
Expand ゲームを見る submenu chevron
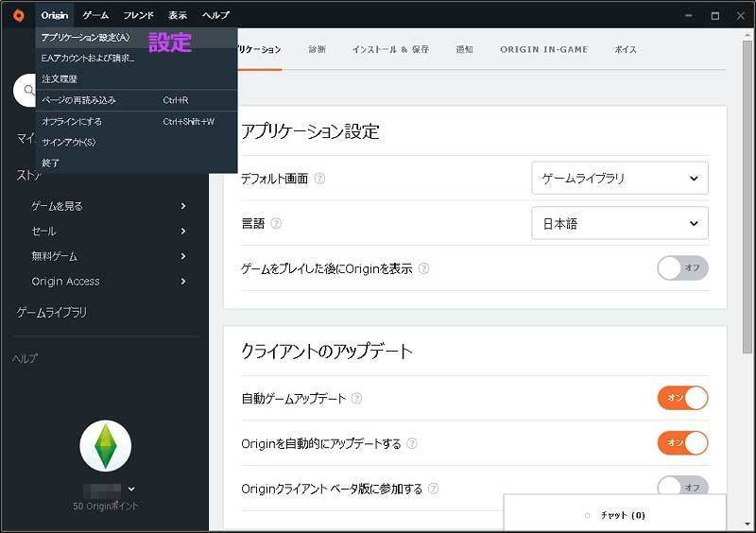[x=183, y=206]
